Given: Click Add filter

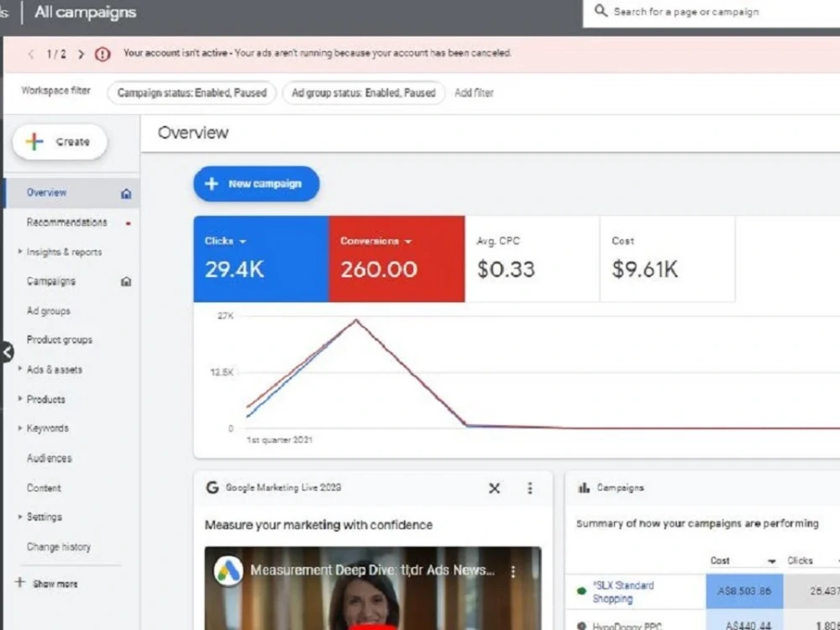Looking at the screenshot, I should tap(474, 92).
